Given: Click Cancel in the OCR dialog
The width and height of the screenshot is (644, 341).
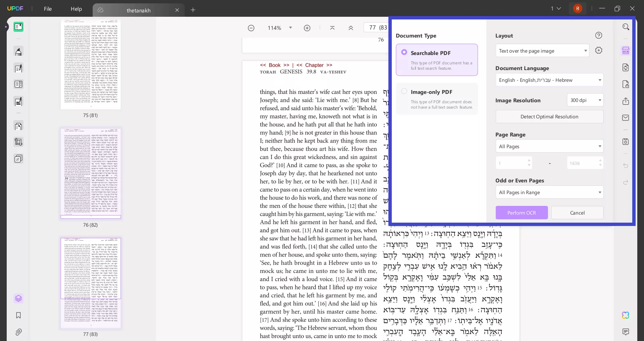Looking at the screenshot, I should [x=577, y=213].
